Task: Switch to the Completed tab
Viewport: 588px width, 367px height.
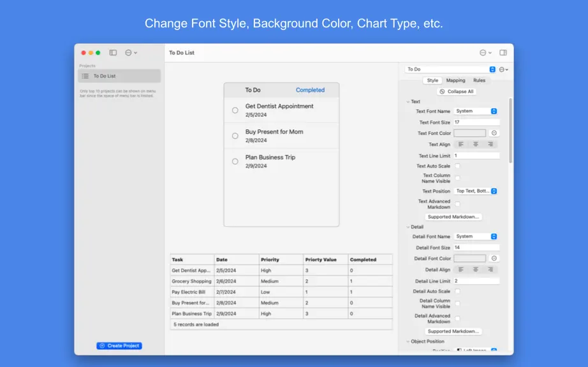Action: click(x=310, y=90)
